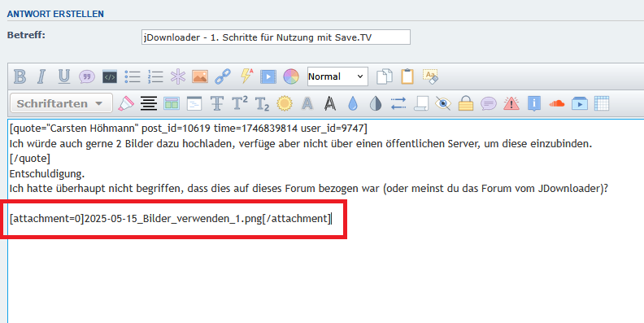Click the purple speech bubble icon
The height and width of the screenshot is (323, 644).
pyautogui.click(x=489, y=103)
